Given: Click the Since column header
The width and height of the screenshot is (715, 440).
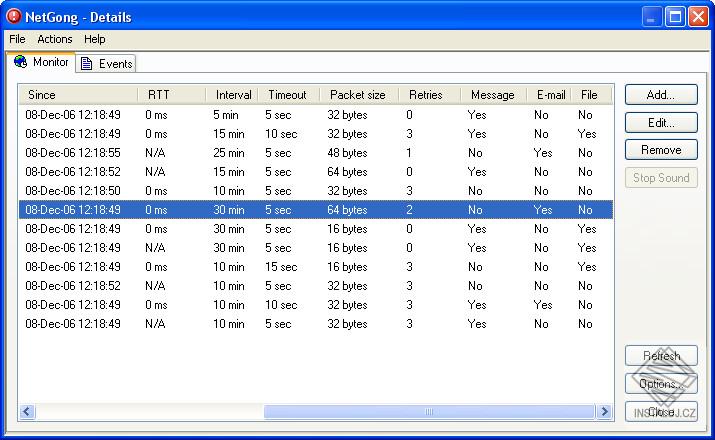Looking at the screenshot, I should [x=78, y=95].
